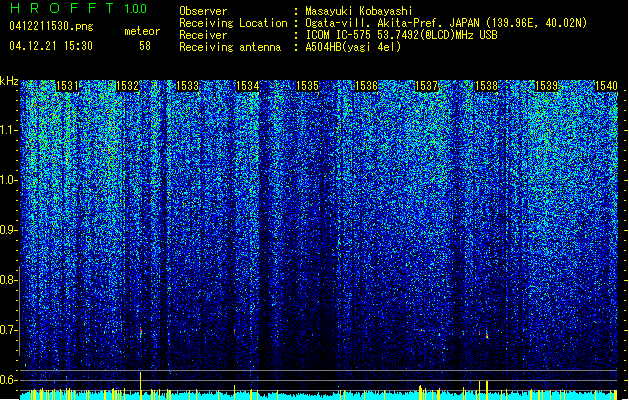Click the 0.8 kHz axis label

point(7,280)
